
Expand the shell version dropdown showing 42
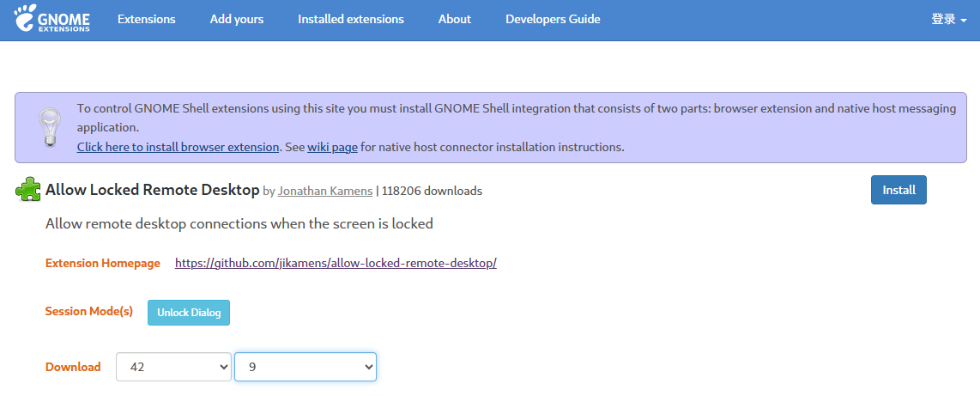tap(173, 367)
